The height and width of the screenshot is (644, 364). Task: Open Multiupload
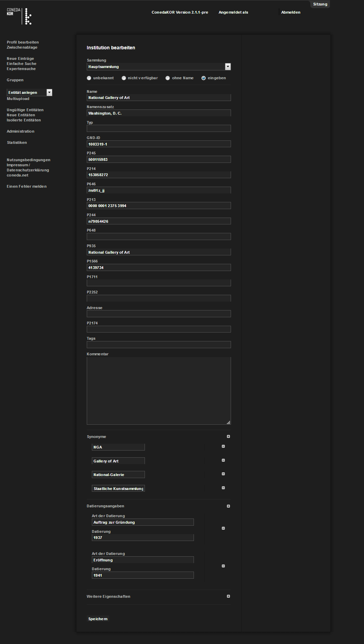tap(18, 99)
